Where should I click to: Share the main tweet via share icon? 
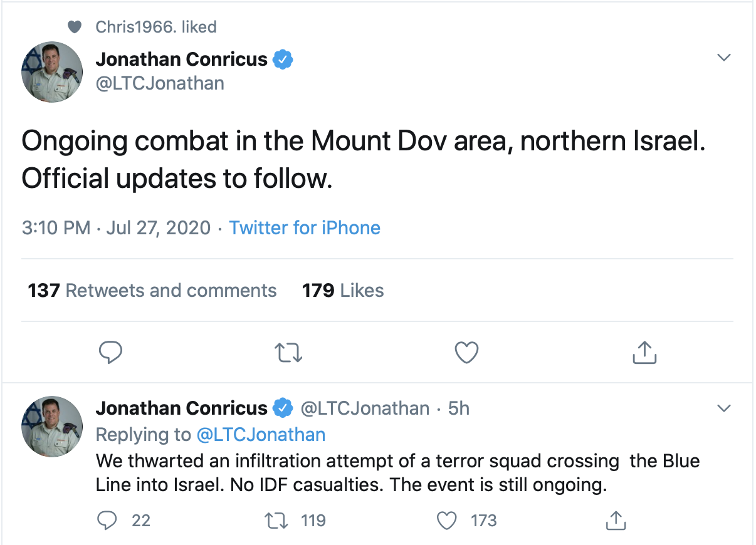[644, 353]
